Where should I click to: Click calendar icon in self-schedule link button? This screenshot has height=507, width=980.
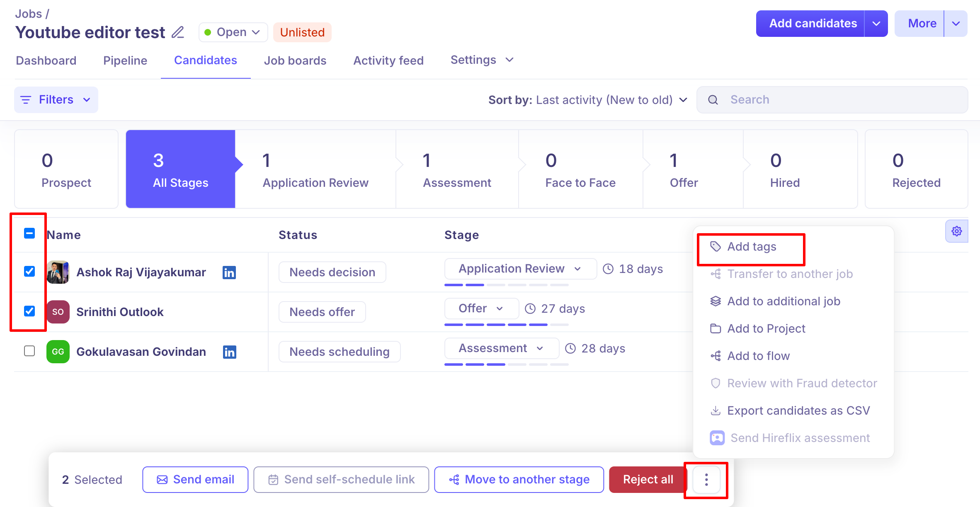click(273, 480)
